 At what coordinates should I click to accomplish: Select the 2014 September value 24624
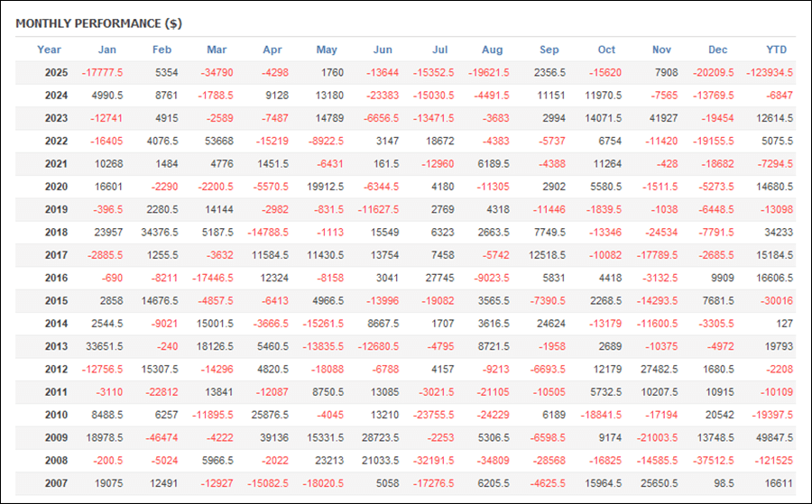pos(549,324)
